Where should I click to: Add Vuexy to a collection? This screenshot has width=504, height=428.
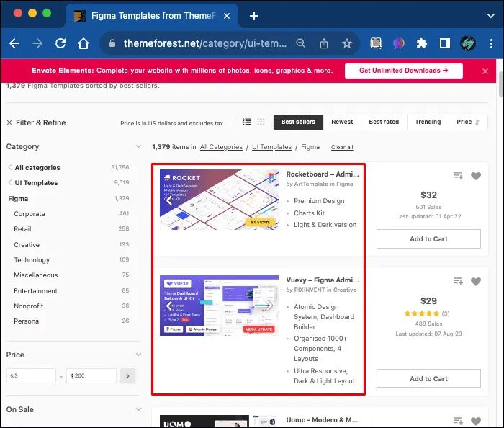click(458, 281)
